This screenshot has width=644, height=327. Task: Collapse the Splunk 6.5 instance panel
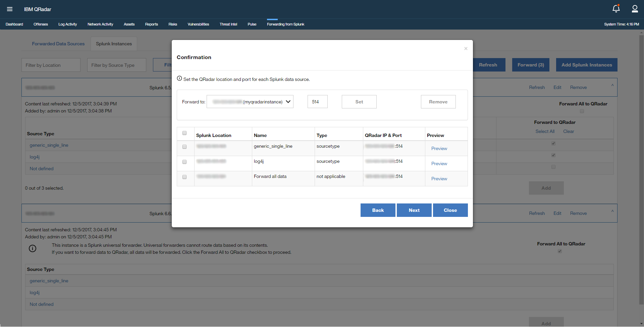click(612, 85)
